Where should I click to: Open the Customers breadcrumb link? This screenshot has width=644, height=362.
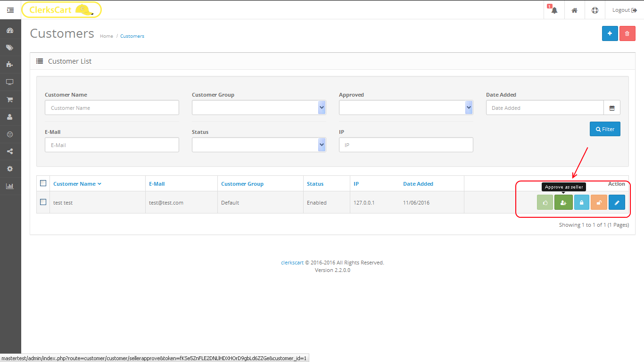pos(132,36)
